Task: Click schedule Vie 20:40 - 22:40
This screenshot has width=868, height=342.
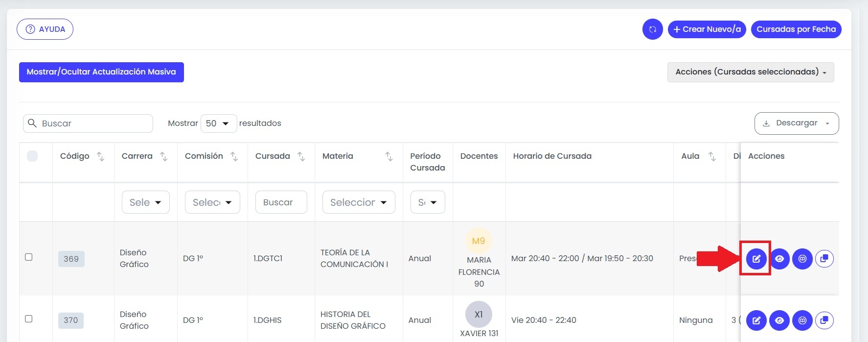Action: (x=544, y=320)
